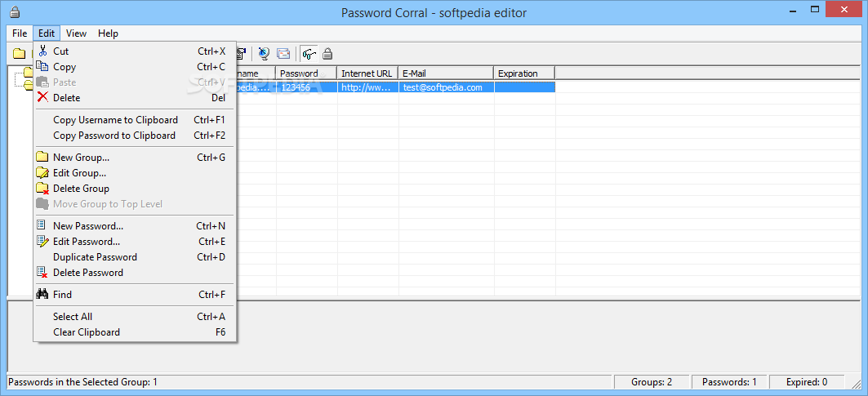Viewport: 868px width, 396px height.
Task: Click the red X icon beside Delete
Action: [x=42, y=97]
